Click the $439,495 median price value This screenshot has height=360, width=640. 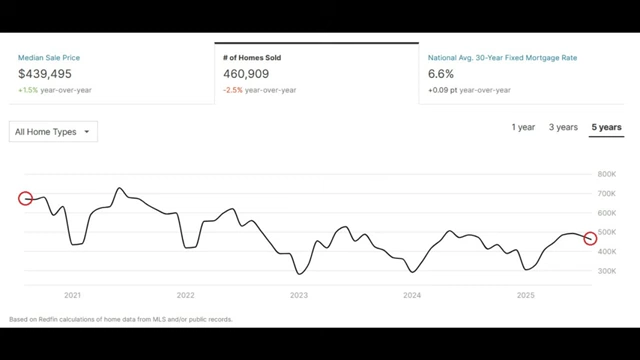[x=45, y=74]
